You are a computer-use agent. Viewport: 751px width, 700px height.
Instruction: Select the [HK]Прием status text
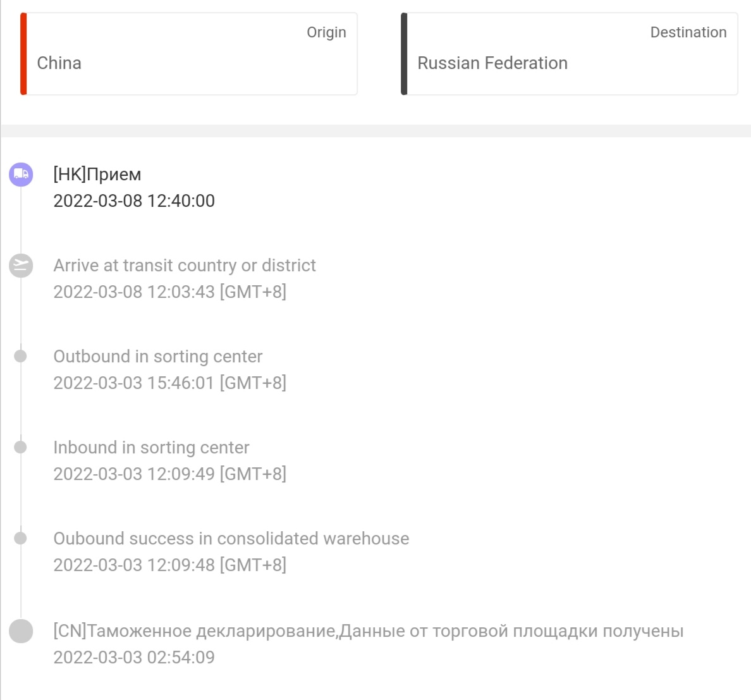97,175
